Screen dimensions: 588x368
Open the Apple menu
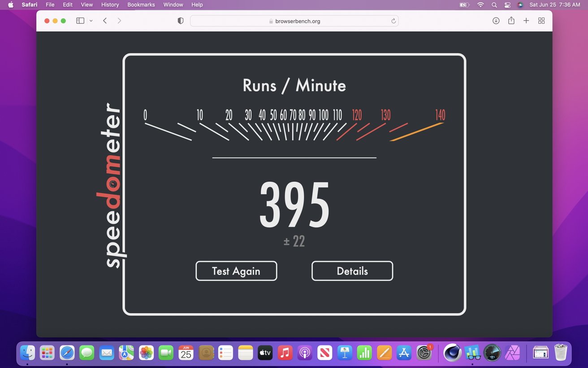(x=11, y=4)
